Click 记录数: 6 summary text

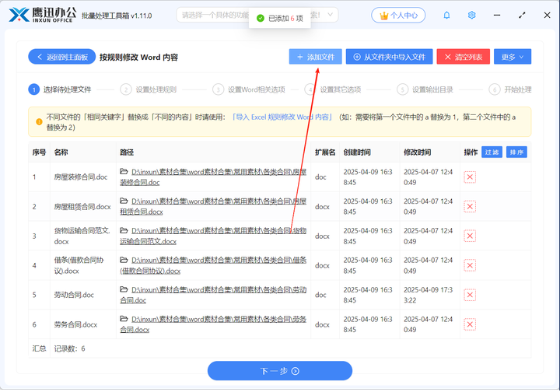tap(70, 348)
